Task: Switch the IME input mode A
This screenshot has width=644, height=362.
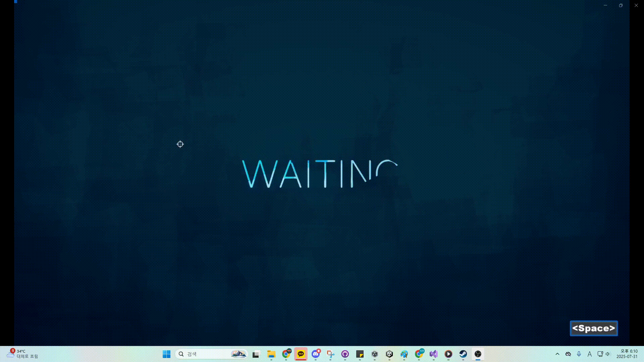Action: click(x=590, y=354)
